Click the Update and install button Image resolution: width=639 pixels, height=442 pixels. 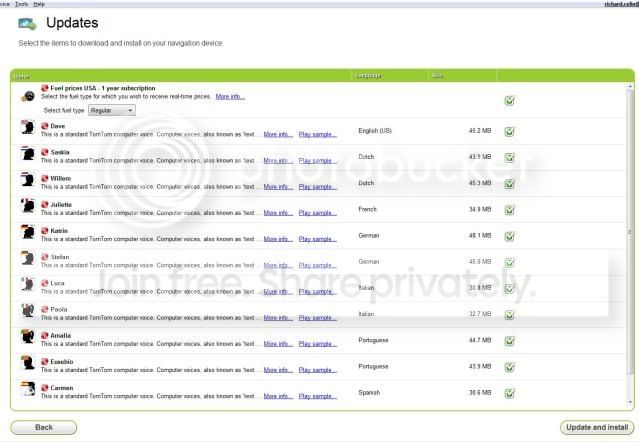coord(597,427)
